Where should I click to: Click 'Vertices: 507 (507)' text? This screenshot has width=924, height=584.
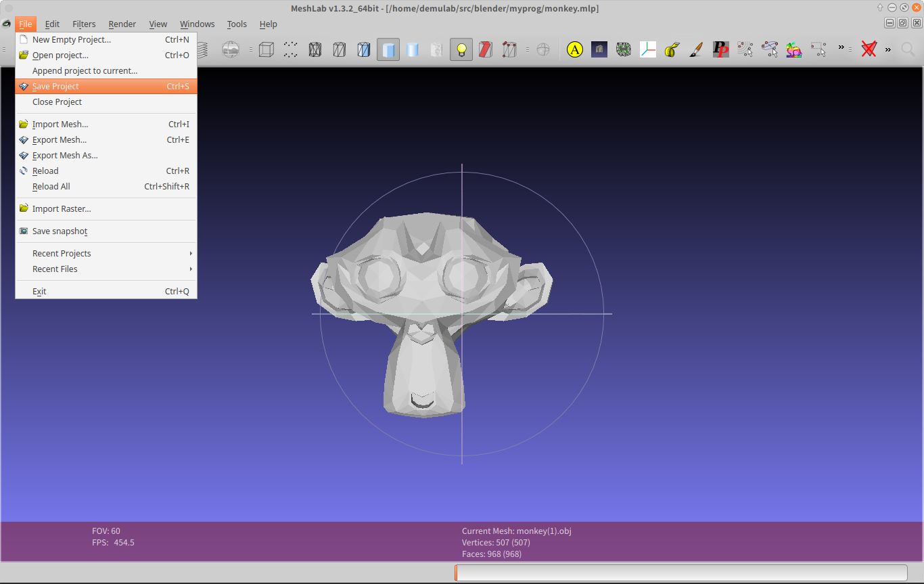496,543
